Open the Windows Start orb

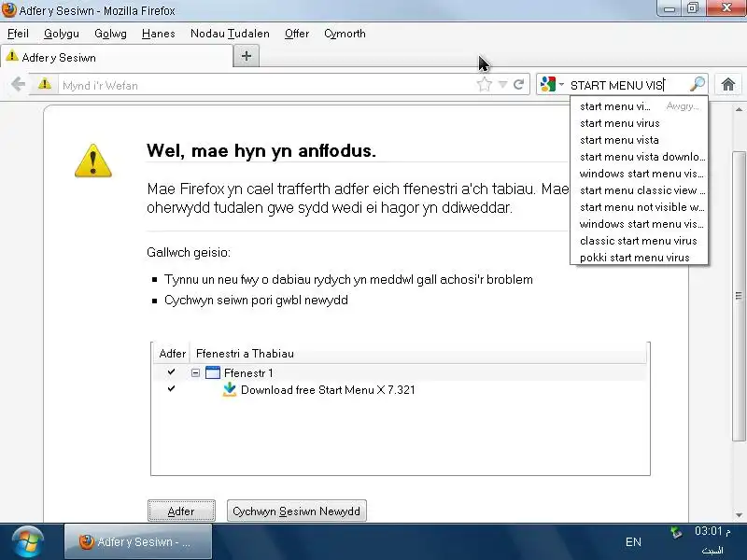[28, 542]
